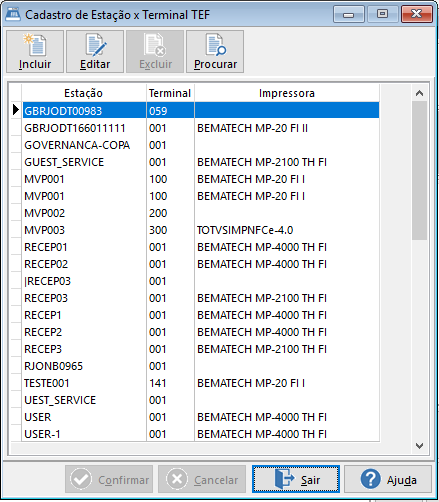Click terminal value 300
The image size is (439, 502).
coord(170,230)
